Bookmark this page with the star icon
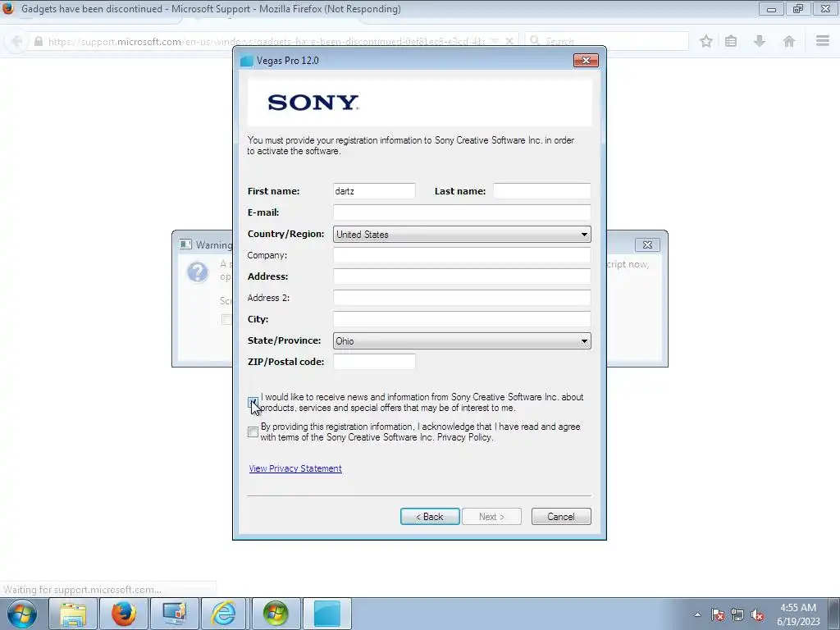This screenshot has height=630, width=840. tap(706, 41)
